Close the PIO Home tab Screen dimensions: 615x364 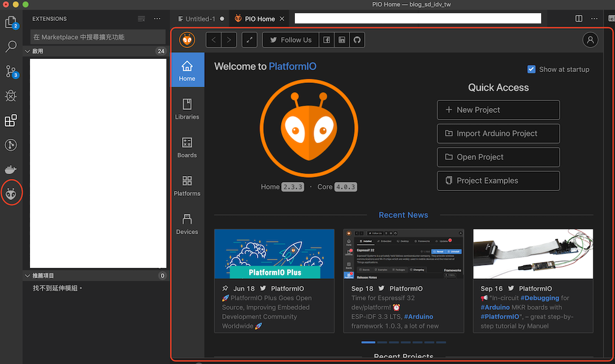[282, 19]
